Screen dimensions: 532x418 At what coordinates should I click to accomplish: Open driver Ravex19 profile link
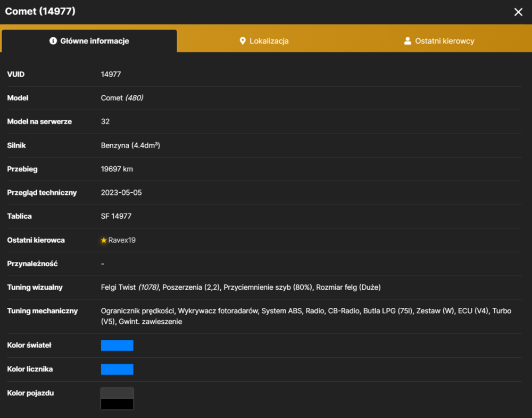pyautogui.click(x=122, y=240)
